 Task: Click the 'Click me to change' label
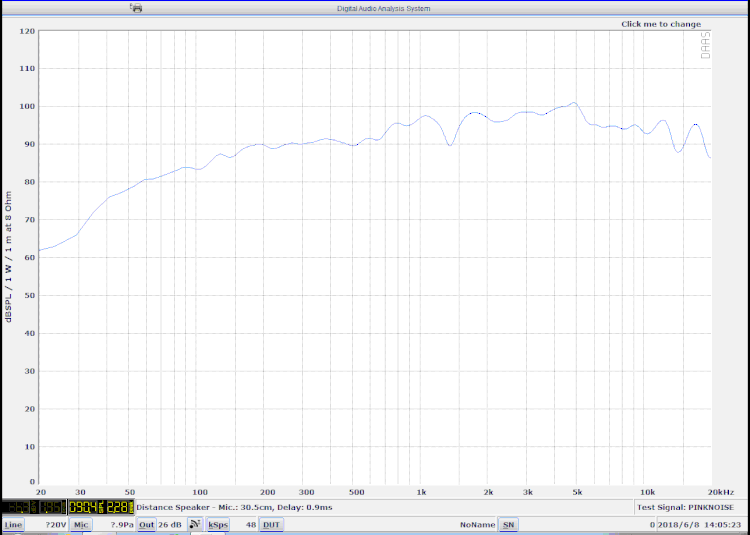click(x=661, y=24)
